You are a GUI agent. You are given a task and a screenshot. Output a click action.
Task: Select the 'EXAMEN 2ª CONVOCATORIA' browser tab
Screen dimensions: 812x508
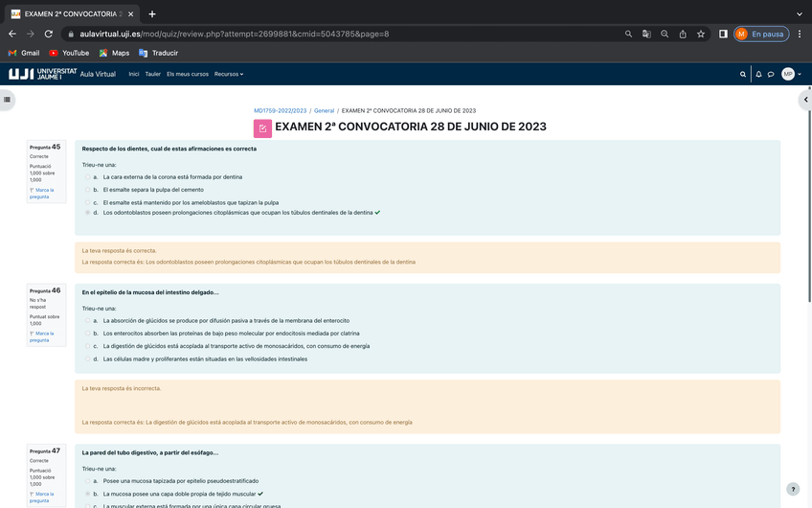(73, 14)
